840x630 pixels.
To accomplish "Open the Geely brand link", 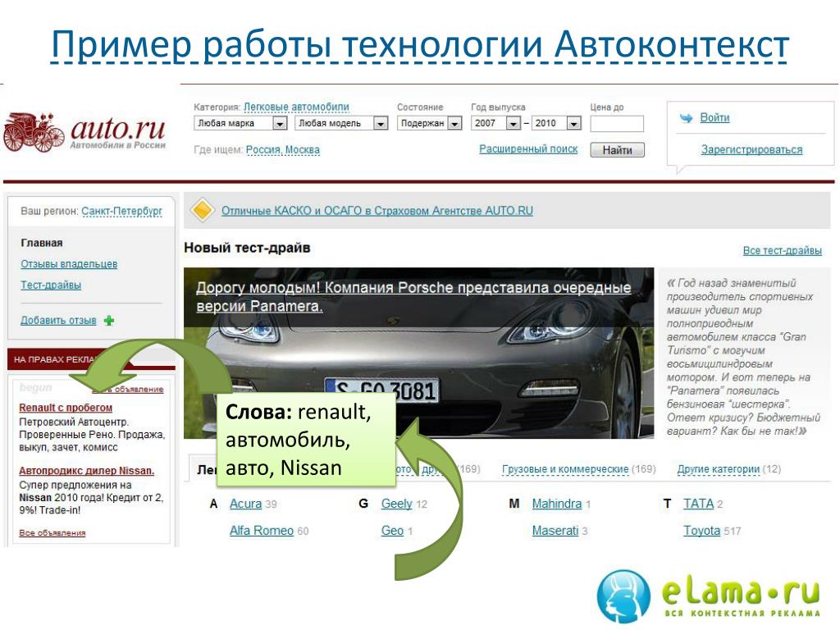I will tap(396, 504).
